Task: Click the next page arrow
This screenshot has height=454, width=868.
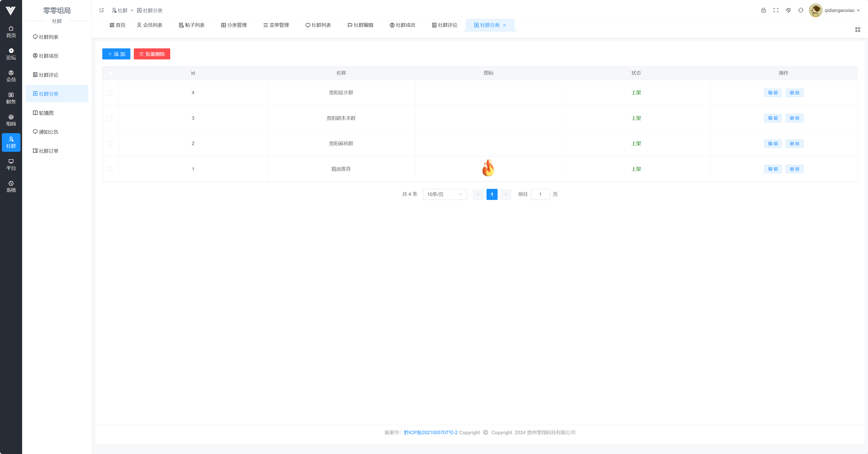Action: tap(505, 194)
